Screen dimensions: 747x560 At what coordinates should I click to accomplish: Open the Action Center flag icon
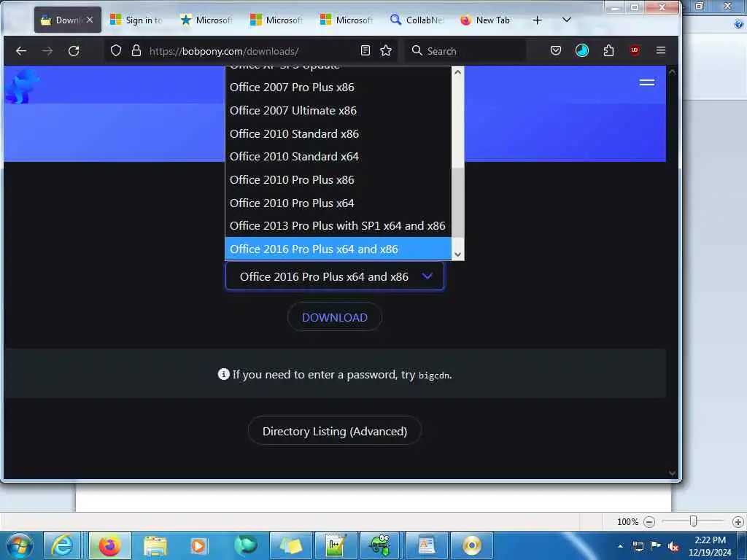point(656,546)
